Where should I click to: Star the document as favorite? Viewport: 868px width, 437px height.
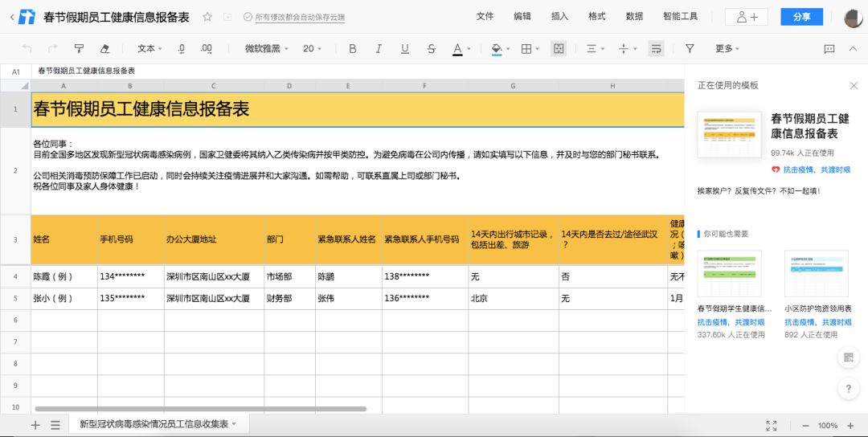[x=207, y=17]
